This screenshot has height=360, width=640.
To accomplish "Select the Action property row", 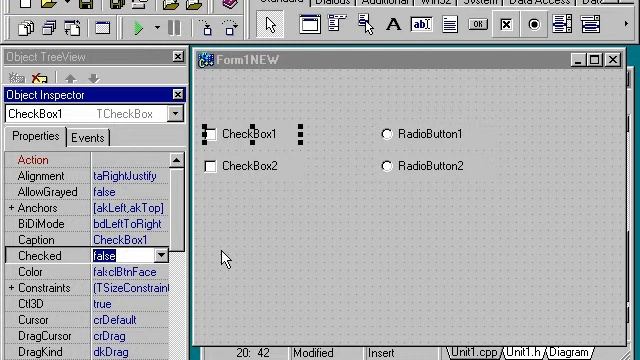I will tap(87, 160).
